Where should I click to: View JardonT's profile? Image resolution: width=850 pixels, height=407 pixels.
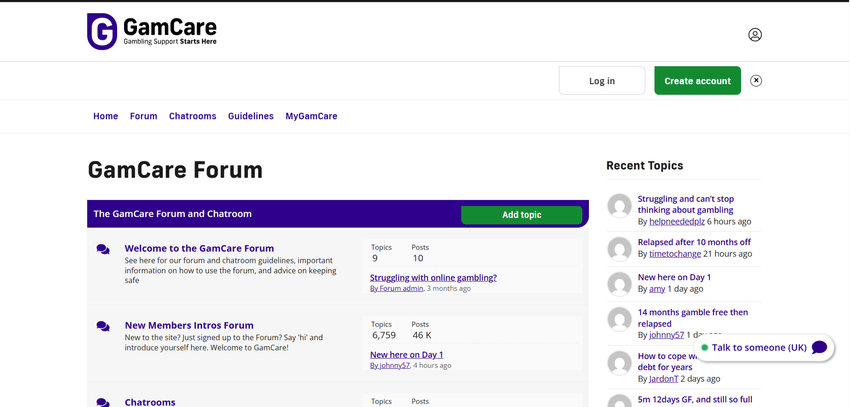pos(664,379)
